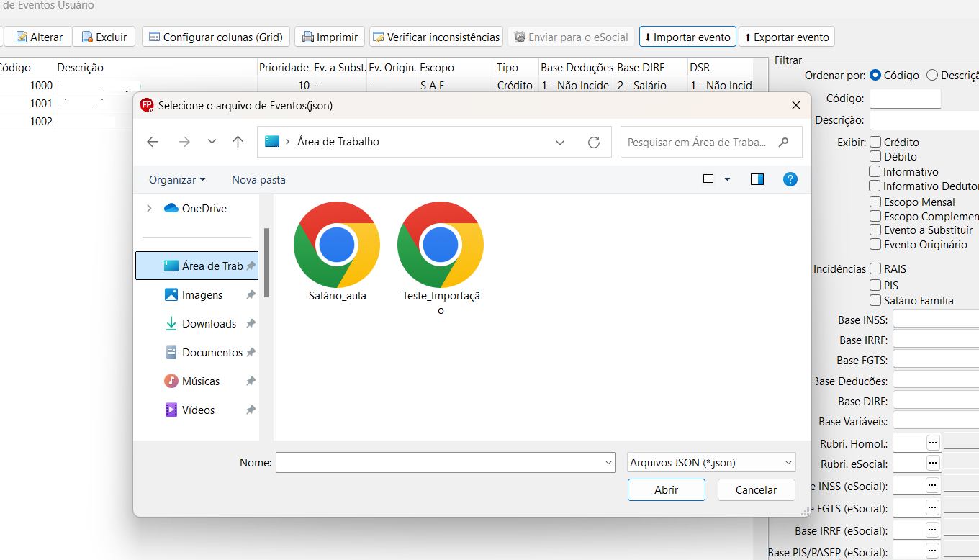
Task: Click the Base INSS filter field
Action: pyautogui.click(x=936, y=319)
